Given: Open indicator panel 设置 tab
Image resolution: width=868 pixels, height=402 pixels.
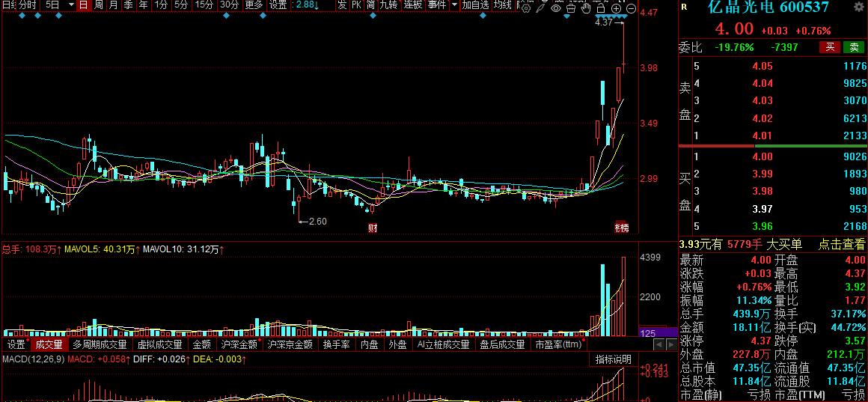Looking at the screenshot, I should pos(16,344).
